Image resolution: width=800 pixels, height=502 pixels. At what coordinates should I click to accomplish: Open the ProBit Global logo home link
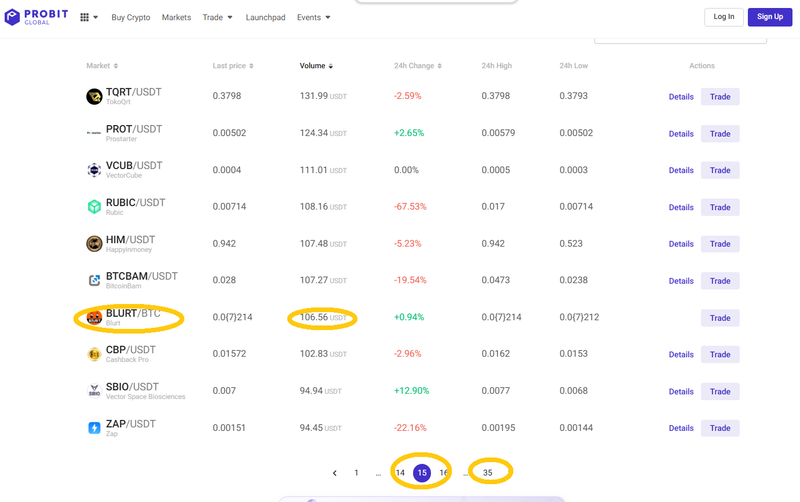click(x=36, y=17)
